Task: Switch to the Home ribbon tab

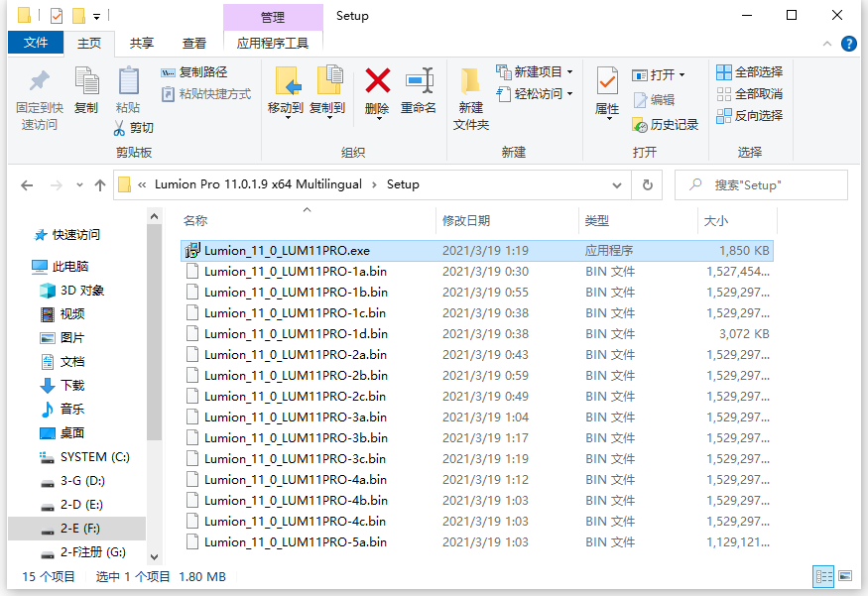Action: (89, 44)
